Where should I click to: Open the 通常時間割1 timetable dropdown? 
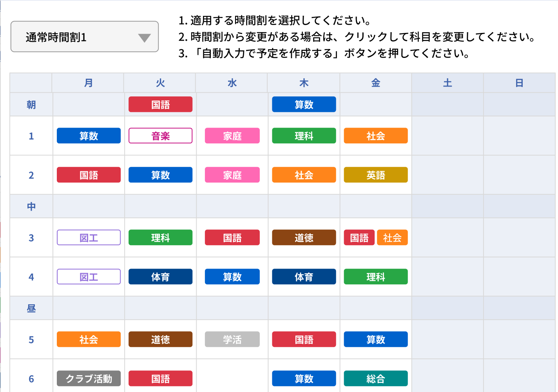(x=85, y=37)
